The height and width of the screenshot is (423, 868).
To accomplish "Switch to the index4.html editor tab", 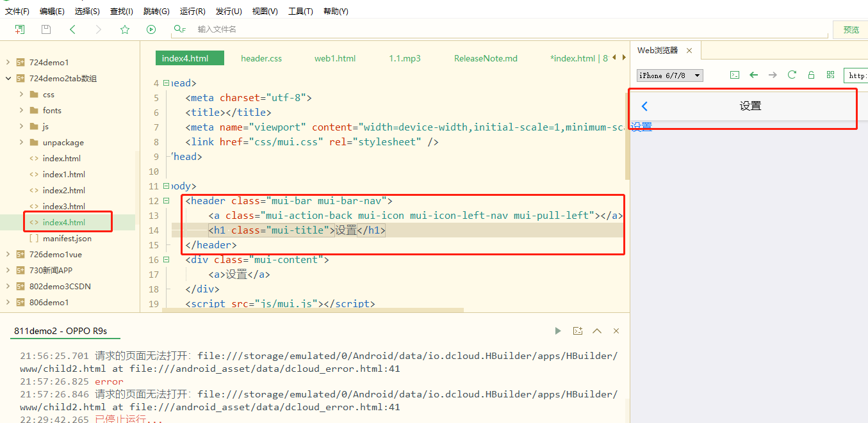I will pyautogui.click(x=190, y=58).
